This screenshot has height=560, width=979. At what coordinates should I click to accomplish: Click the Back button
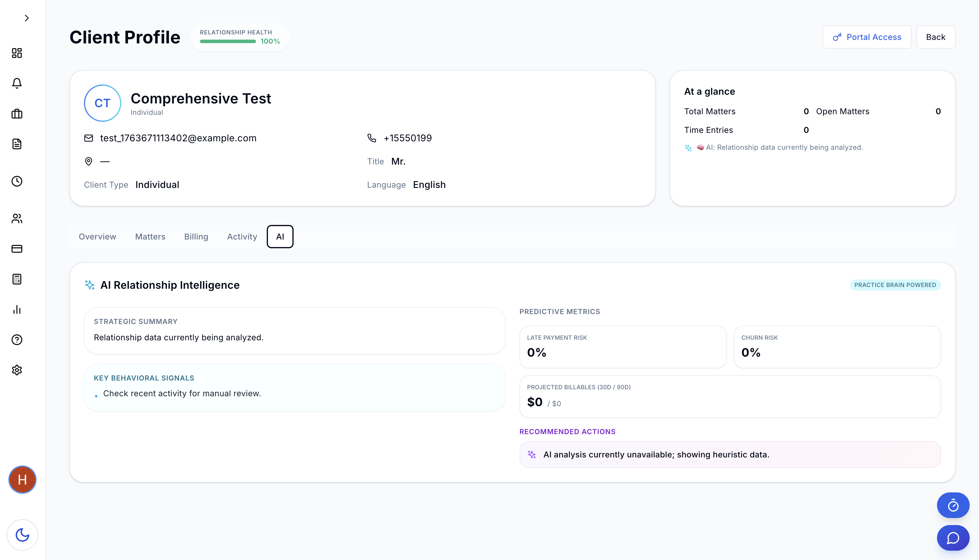point(936,37)
